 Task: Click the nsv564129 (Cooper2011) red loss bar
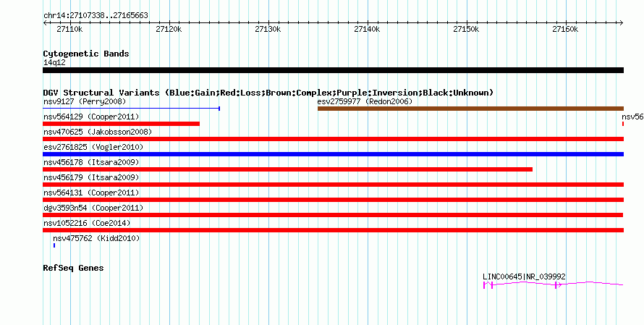click(121, 124)
